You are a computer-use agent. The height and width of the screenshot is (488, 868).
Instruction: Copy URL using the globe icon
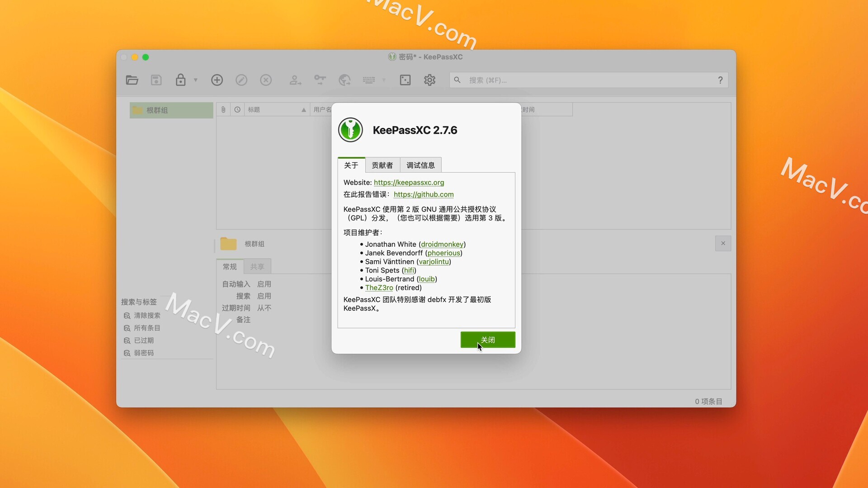344,80
